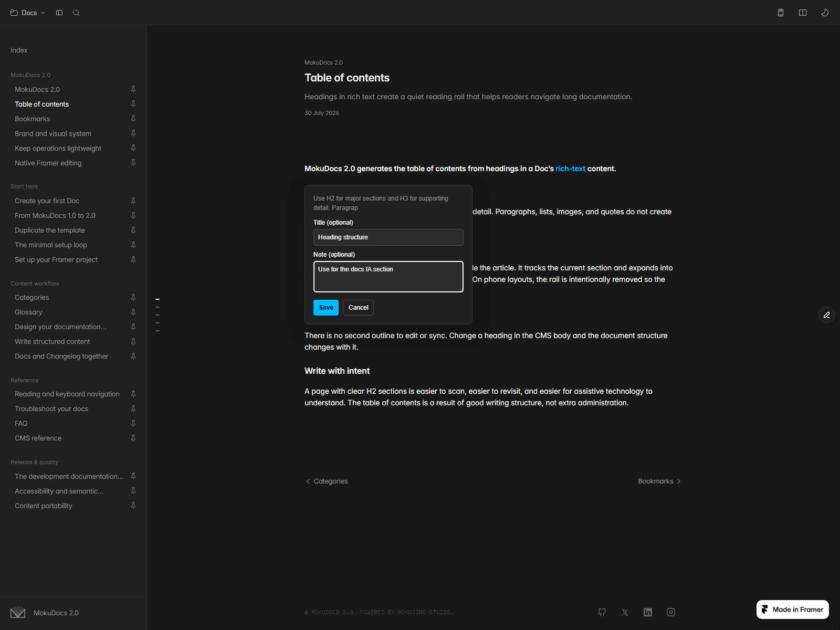Image resolution: width=840 pixels, height=630 pixels.
Task: Go to previous page Categories
Action: 327,481
